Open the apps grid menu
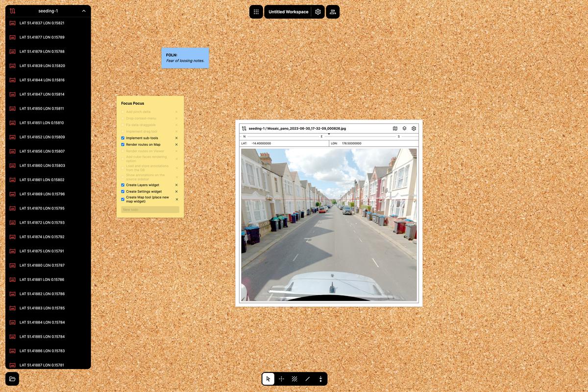Screen dimensions: 588x392 coord(256,12)
